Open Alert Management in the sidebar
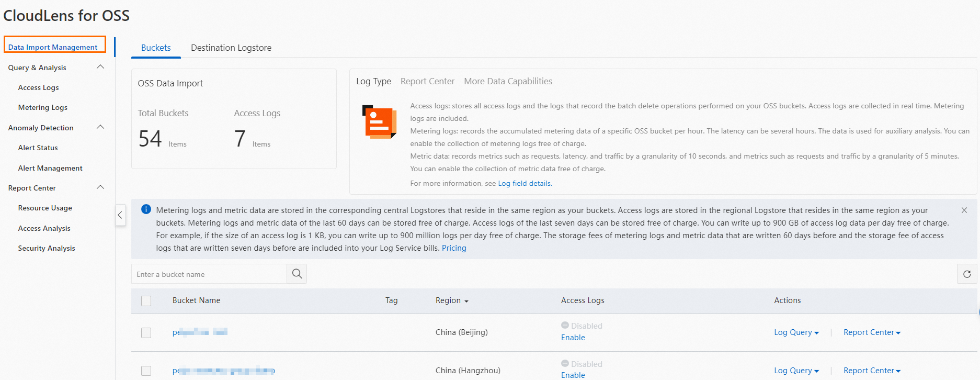 point(50,168)
